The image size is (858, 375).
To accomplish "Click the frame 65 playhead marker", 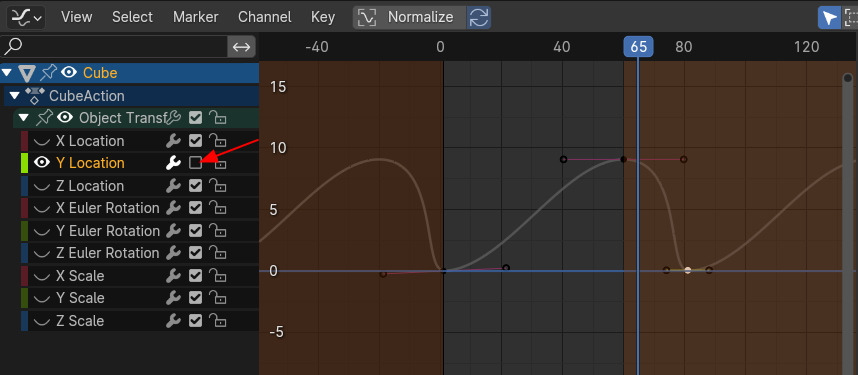I will (638, 47).
